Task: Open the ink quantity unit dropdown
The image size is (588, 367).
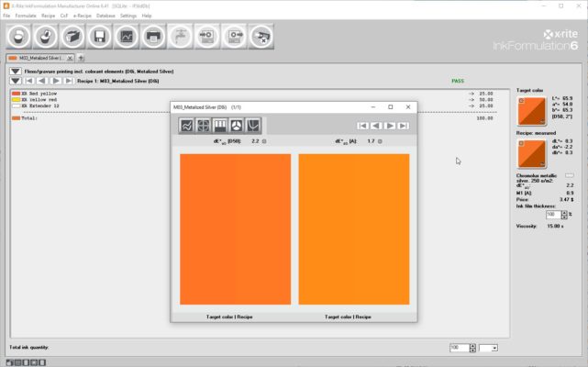Action: click(x=489, y=348)
